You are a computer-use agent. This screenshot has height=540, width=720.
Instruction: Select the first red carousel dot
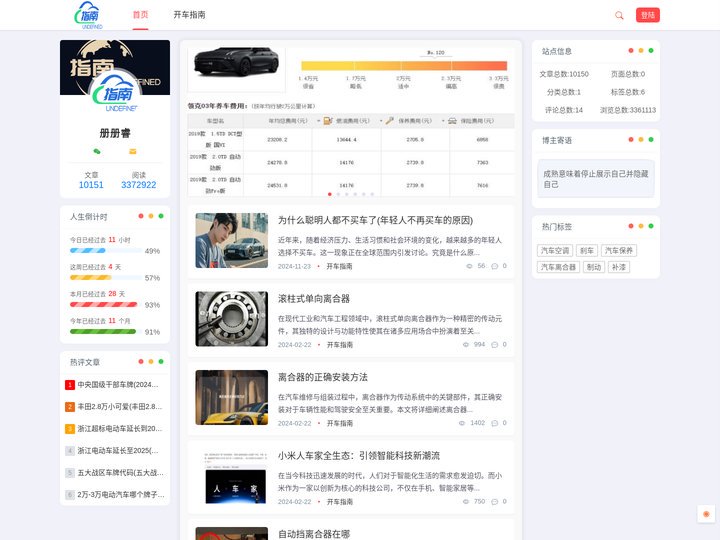(330, 194)
